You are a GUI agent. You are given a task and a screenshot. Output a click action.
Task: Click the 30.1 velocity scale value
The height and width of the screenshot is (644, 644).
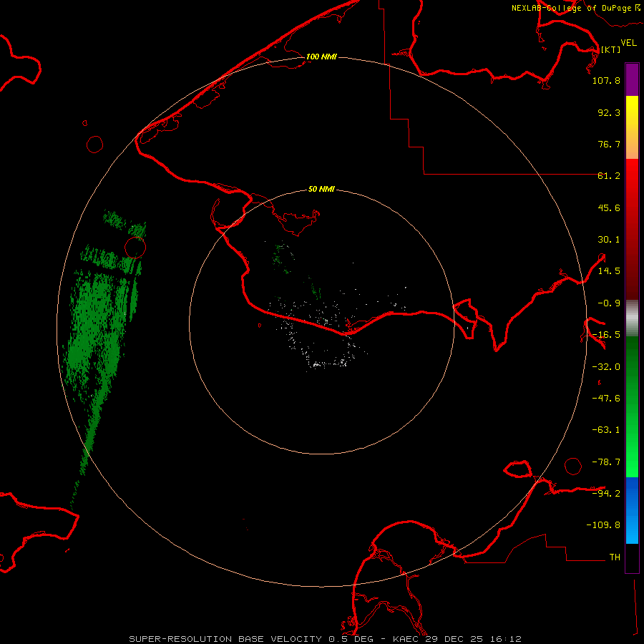(609, 240)
